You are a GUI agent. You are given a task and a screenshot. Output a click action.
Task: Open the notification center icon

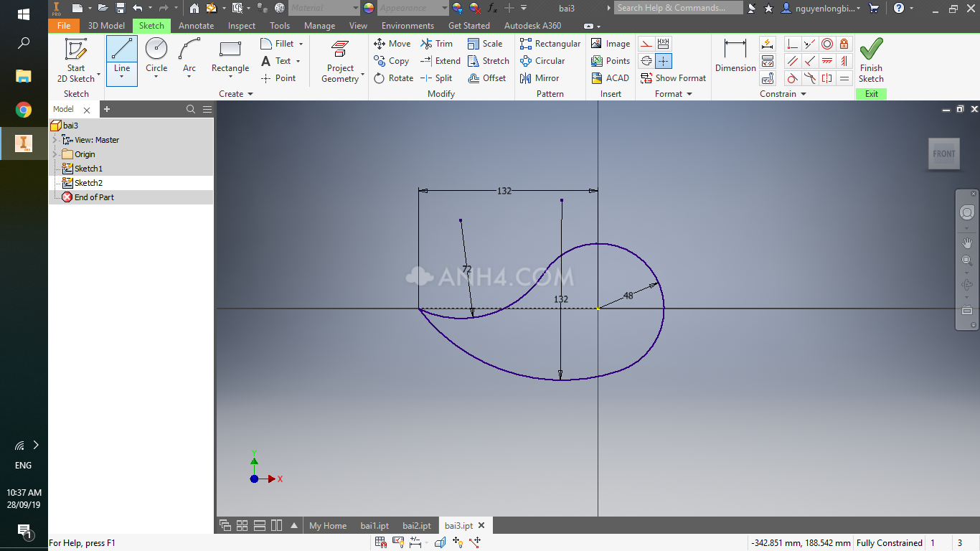pyautogui.click(x=24, y=531)
